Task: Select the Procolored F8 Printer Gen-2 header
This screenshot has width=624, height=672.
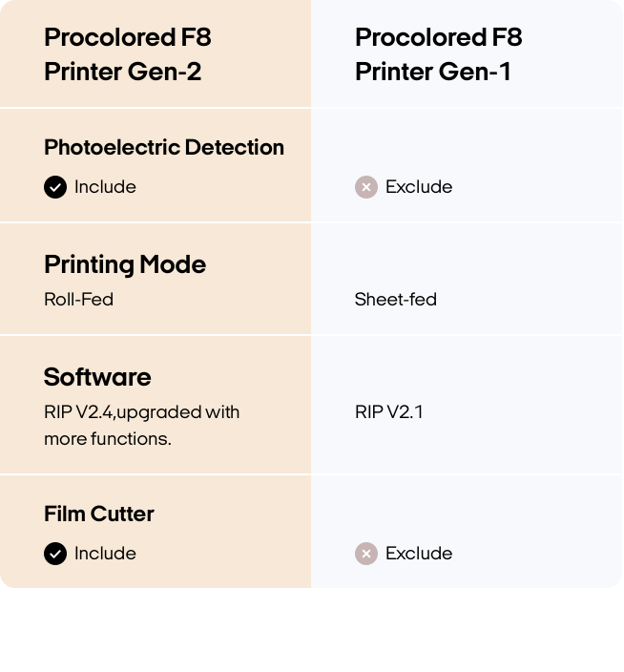Action: [128, 54]
